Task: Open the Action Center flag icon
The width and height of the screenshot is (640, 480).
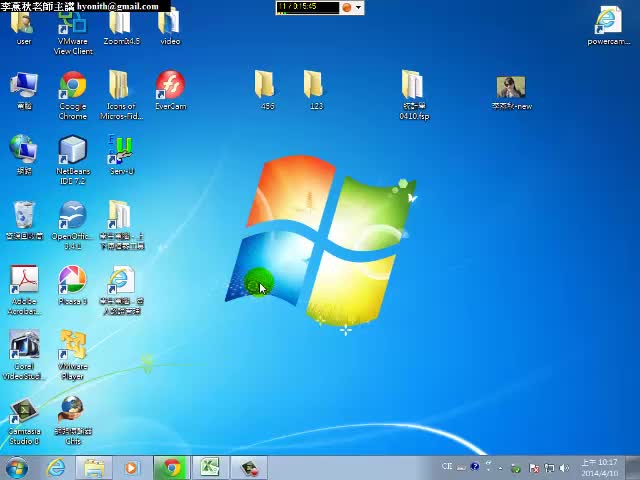Action: pyautogui.click(x=534, y=468)
